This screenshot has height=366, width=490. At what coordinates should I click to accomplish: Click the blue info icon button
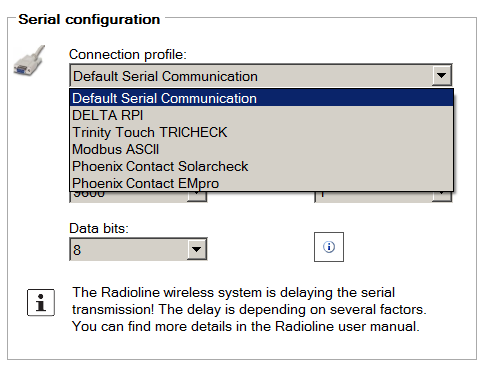329,247
